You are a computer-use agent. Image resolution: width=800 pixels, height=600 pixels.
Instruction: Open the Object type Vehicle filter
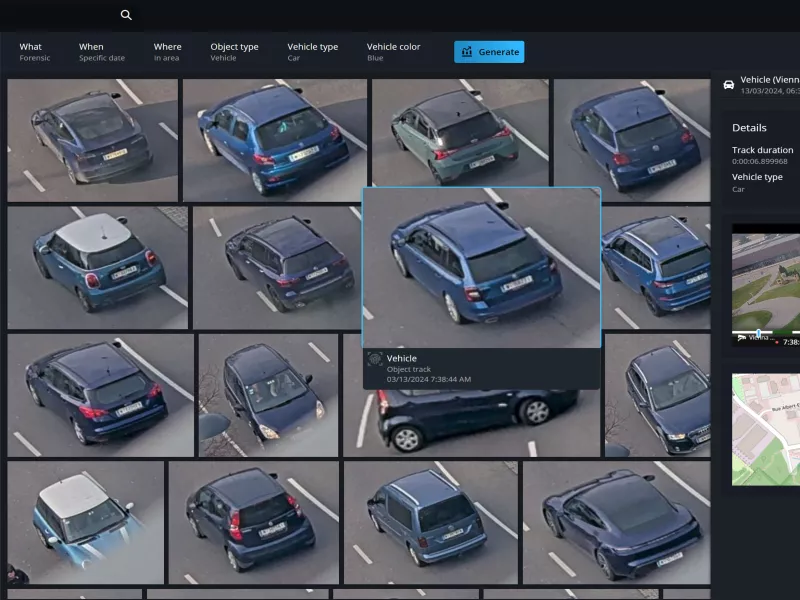click(234, 52)
